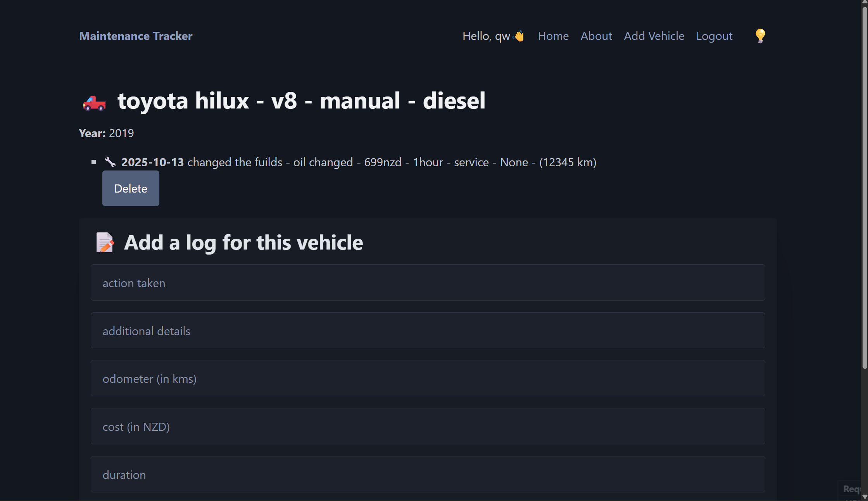
Task: Log out of the account
Action: click(714, 36)
